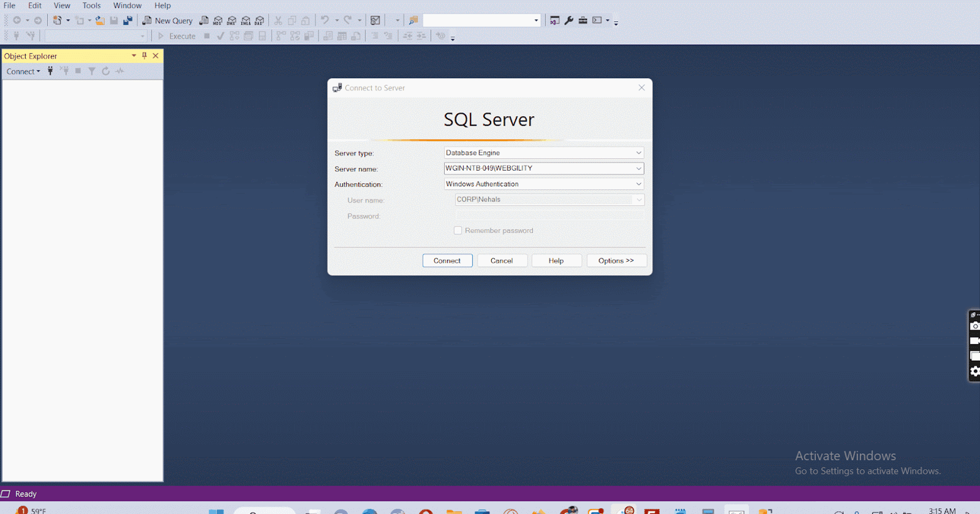Show advanced settings via Options button
The image size is (980, 514).
coord(616,260)
